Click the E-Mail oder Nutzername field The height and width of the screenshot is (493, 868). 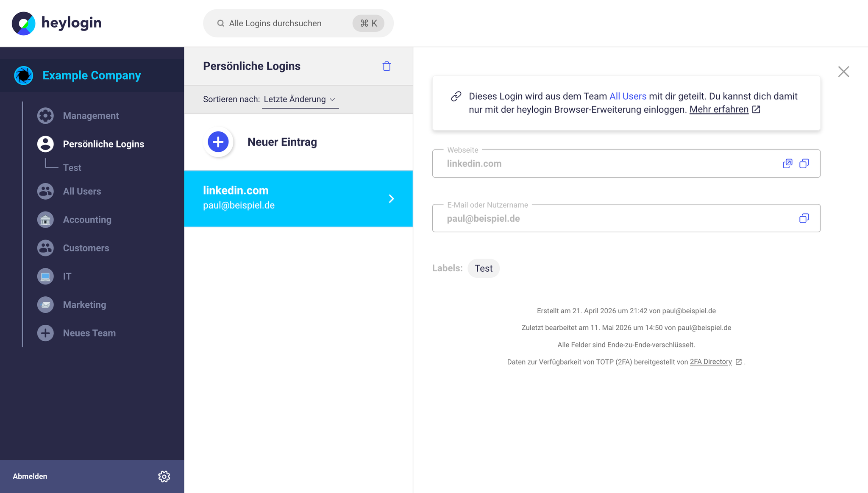[x=626, y=218]
